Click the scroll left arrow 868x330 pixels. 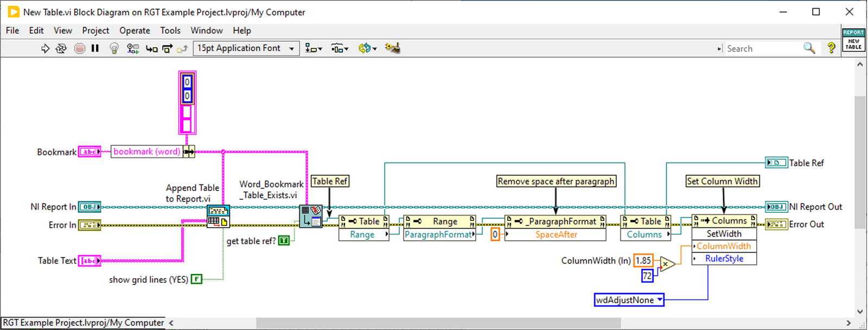click(x=171, y=323)
